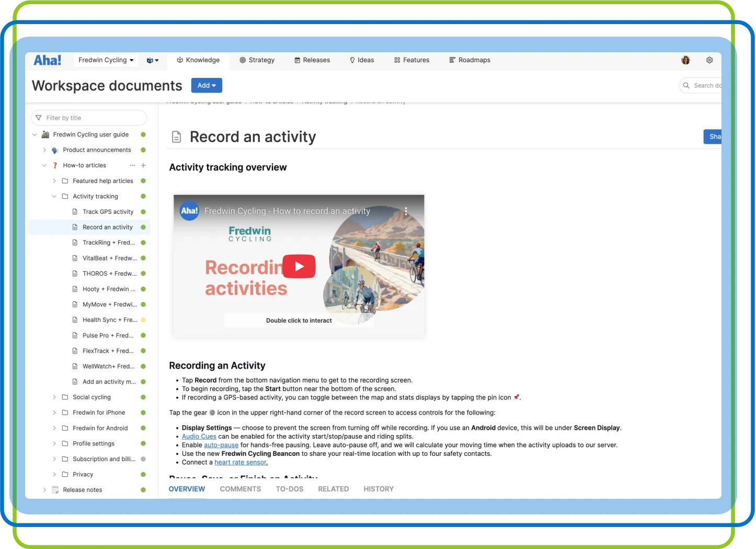Expand the Social cycling folder

click(54, 397)
